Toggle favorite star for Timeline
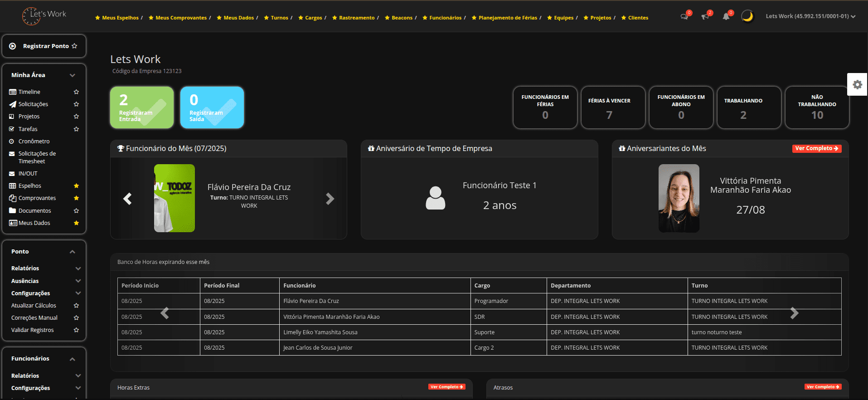Screen dimensions: 868x400 pos(76,92)
